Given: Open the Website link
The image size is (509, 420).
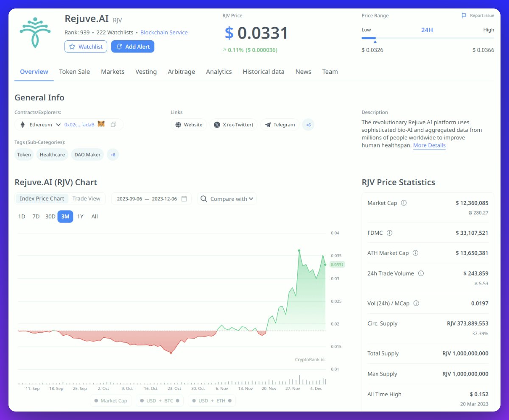Looking at the screenshot, I should tap(189, 125).
